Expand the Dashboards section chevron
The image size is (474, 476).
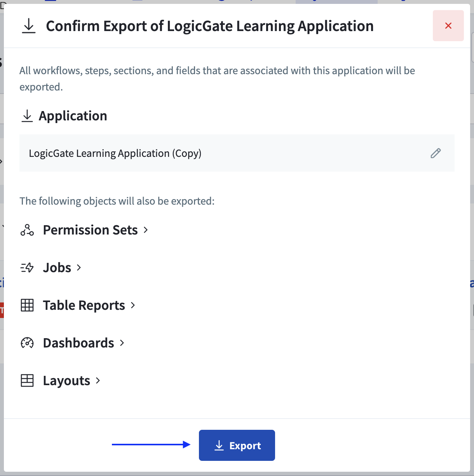pyautogui.click(x=122, y=343)
